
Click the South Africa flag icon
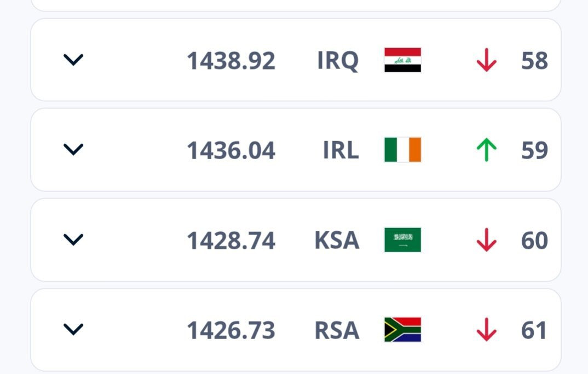(x=403, y=330)
